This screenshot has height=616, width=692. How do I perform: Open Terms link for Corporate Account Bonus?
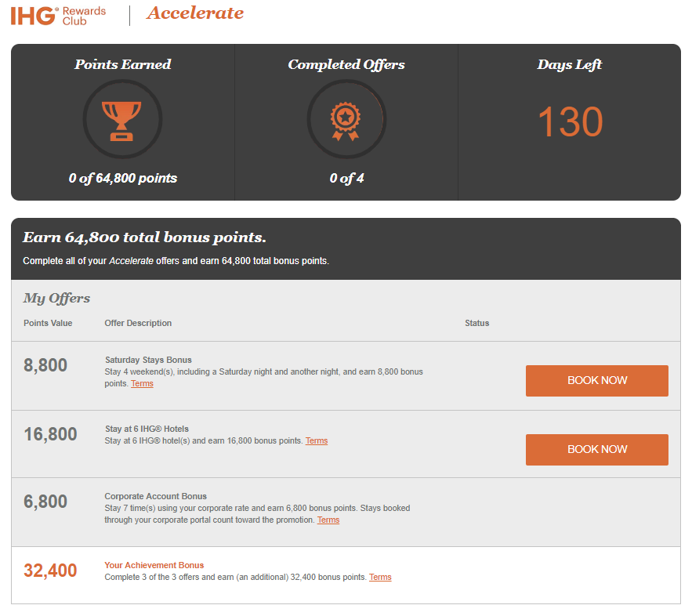coord(328,520)
